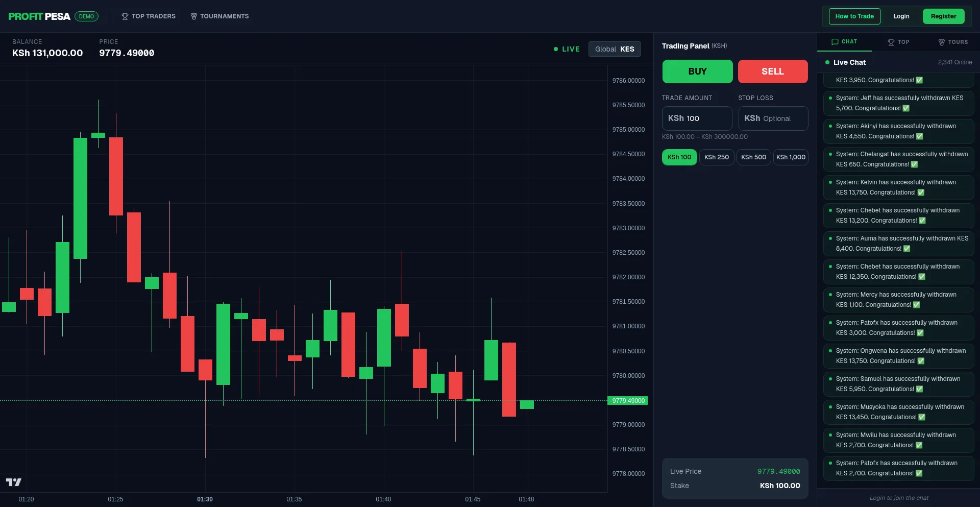This screenshot has width=980, height=507.
Task: Click the Register button
Action: (x=944, y=16)
